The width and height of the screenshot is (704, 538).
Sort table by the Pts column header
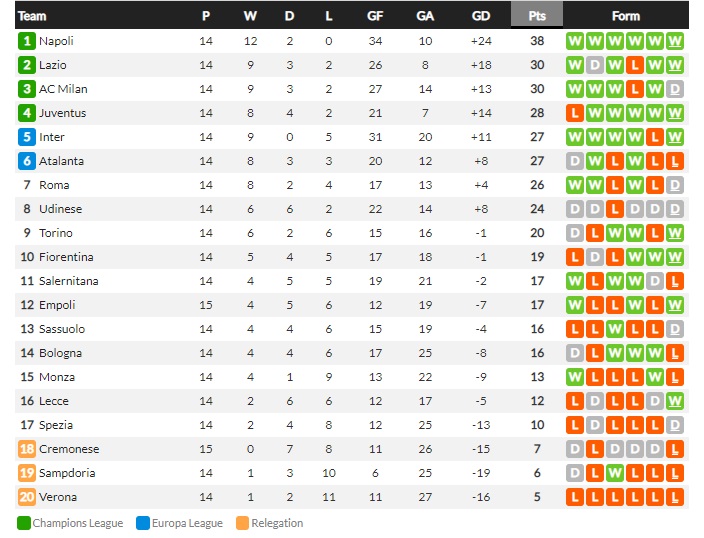pos(537,16)
